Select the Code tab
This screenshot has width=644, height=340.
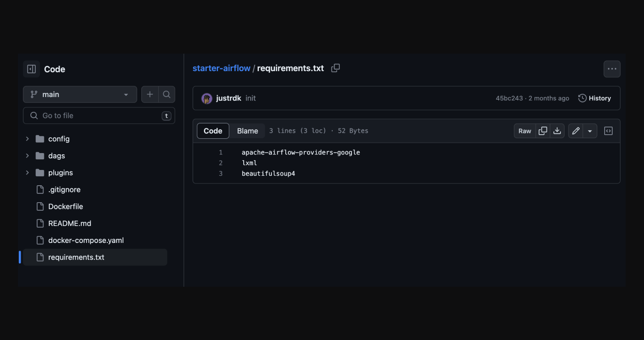[213, 131]
